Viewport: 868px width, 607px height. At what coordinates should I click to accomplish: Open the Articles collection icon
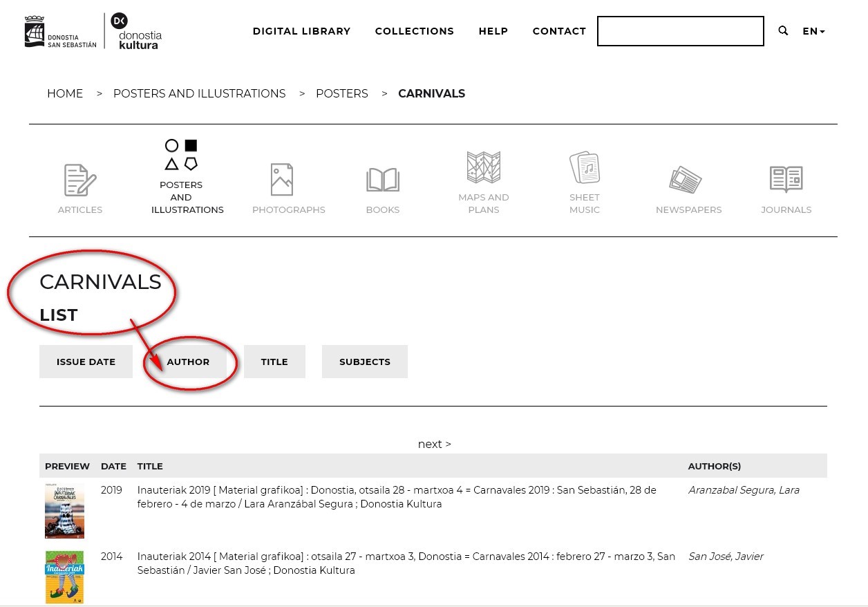click(80, 180)
